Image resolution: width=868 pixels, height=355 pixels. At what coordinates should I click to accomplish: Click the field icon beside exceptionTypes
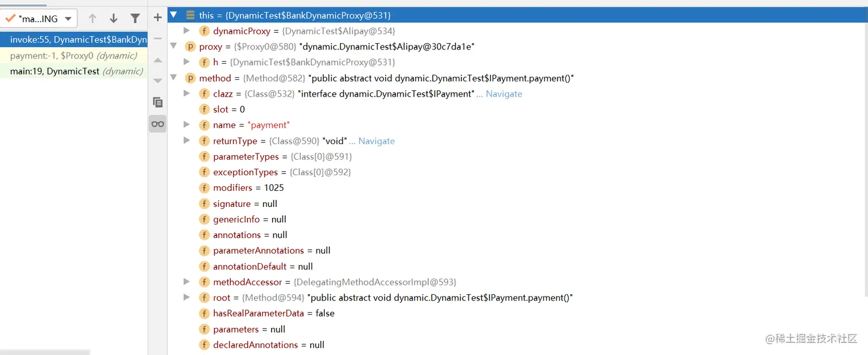coord(204,172)
